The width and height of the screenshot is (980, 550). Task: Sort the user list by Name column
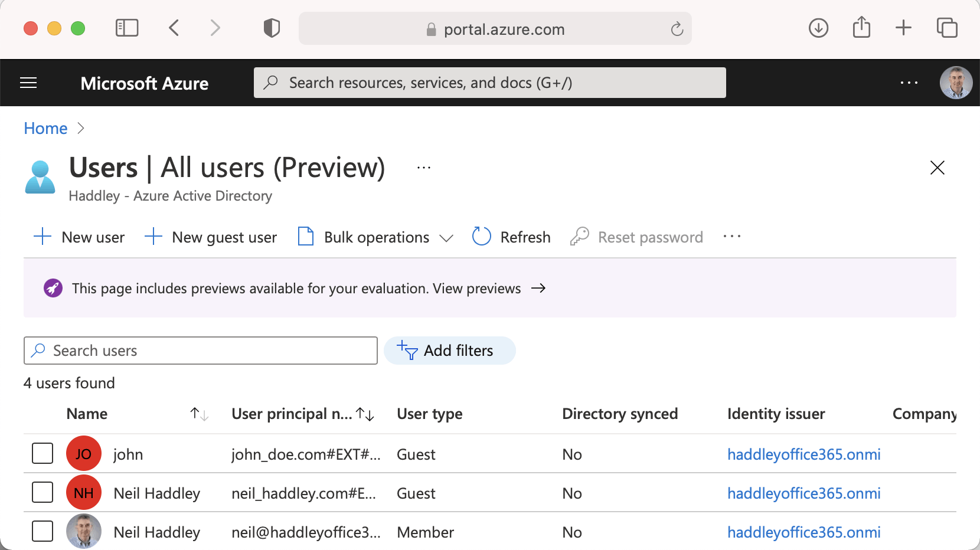click(199, 414)
